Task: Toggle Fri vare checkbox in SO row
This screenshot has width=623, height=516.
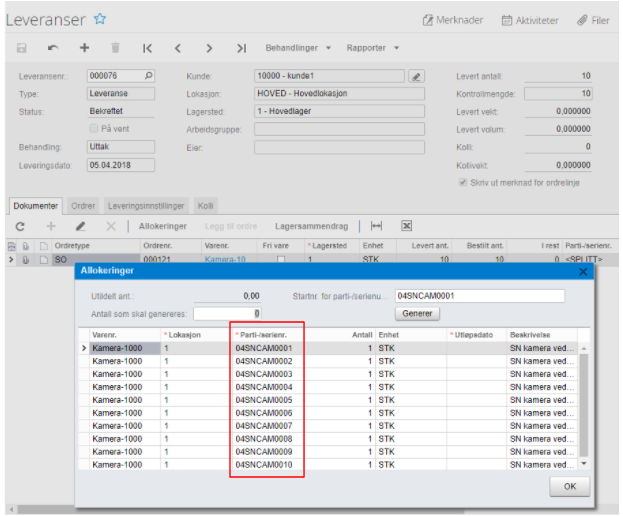Action: pos(281,260)
